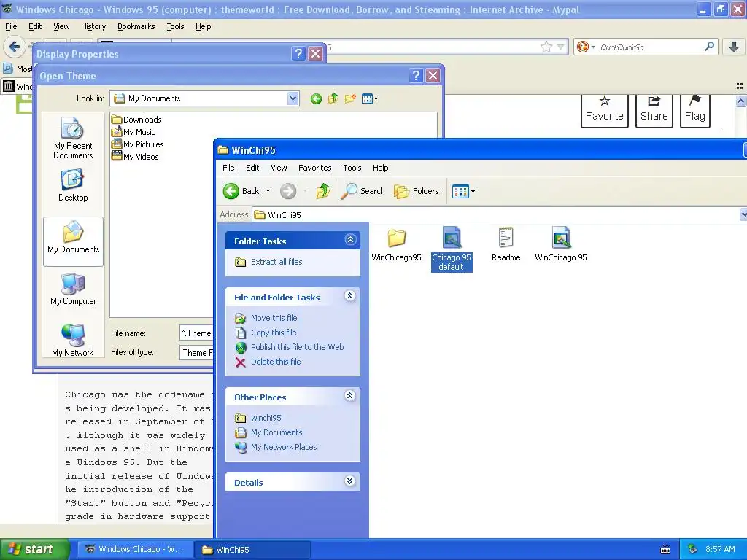
Task: Open View menu in WinChi95 window
Action: 279,168
